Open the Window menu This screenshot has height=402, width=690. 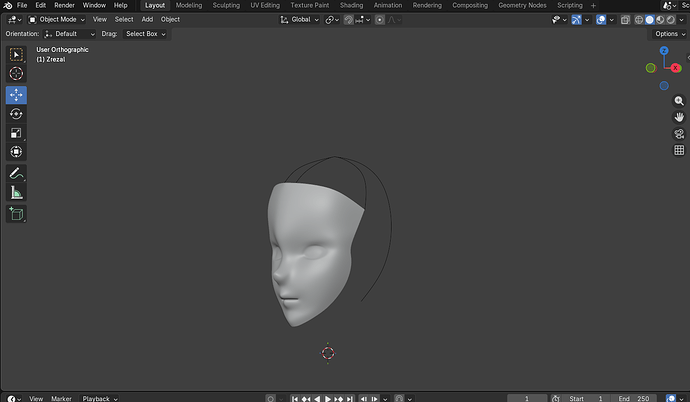click(x=94, y=5)
